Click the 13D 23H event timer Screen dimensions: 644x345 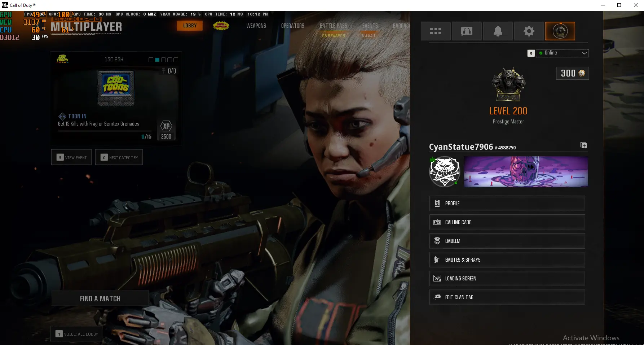[x=114, y=60]
